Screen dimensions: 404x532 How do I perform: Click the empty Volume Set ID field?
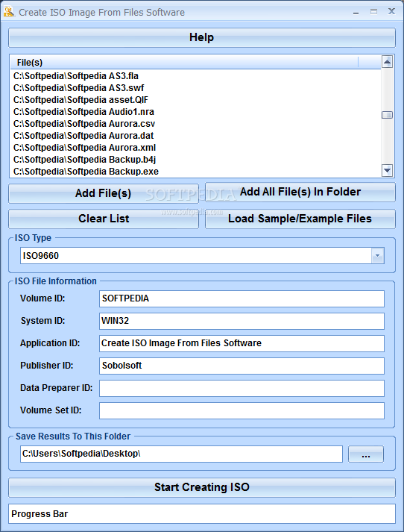(x=242, y=410)
